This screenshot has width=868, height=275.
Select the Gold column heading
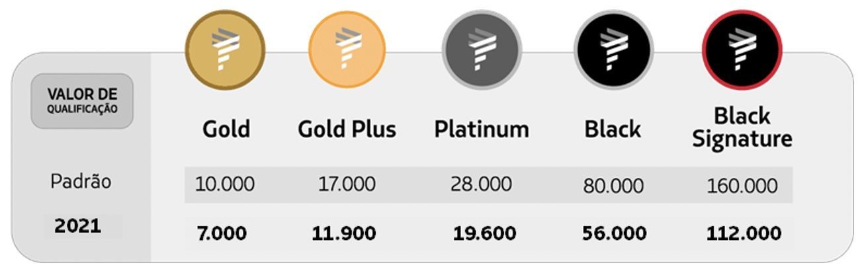pos(226,129)
